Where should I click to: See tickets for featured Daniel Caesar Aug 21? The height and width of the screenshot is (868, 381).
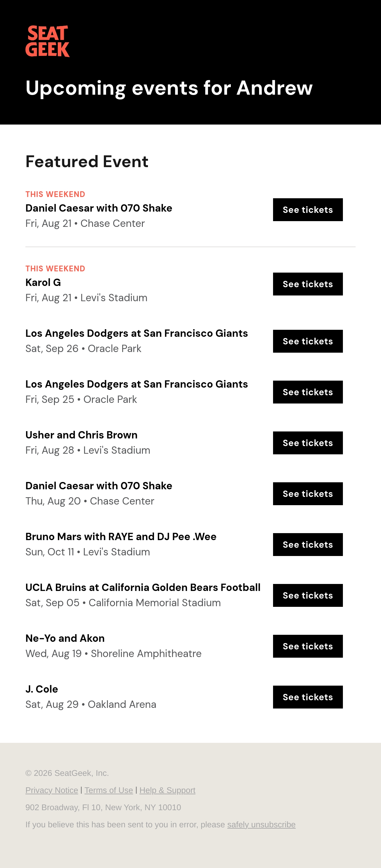(x=308, y=210)
